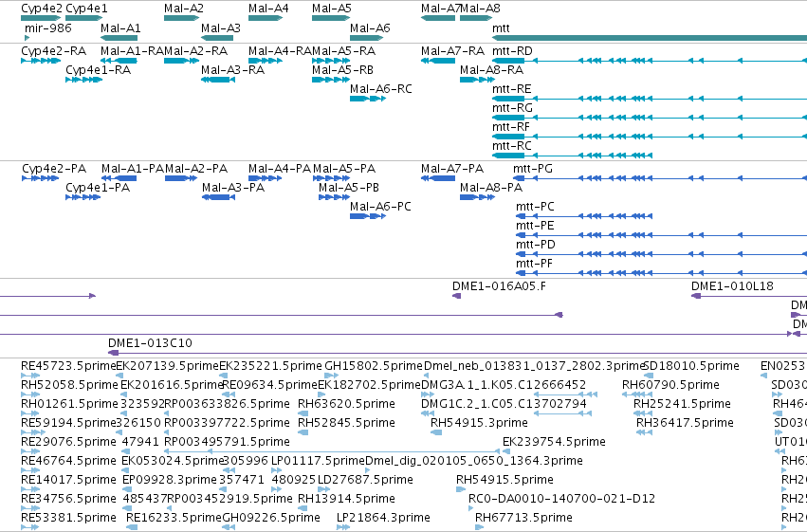Click the Mal-A2 gene label
The height and width of the screenshot is (532, 807).
(x=184, y=9)
